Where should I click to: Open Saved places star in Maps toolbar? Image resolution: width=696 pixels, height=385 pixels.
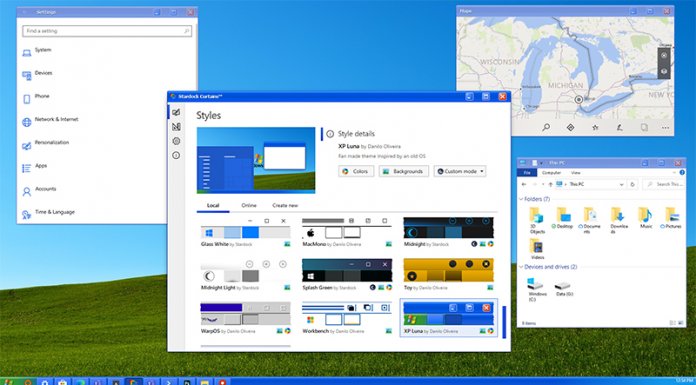tap(595, 127)
